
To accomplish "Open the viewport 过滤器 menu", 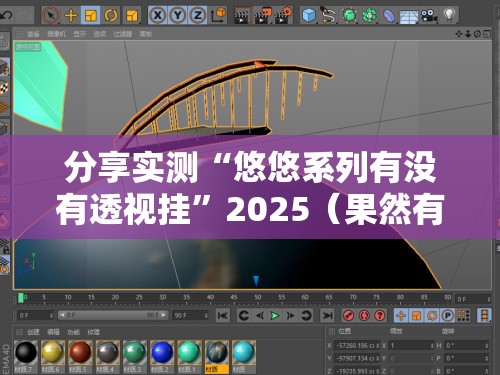I will click(x=123, y=34).
